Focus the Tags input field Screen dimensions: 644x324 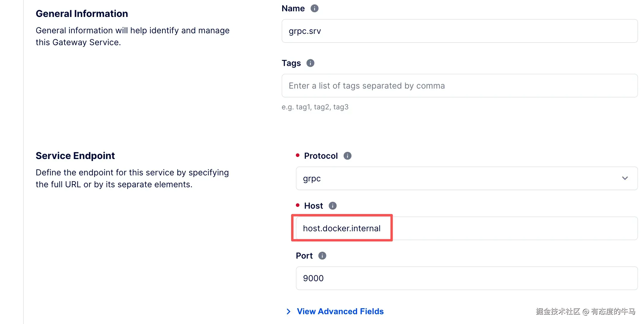(x=459, y=86)
